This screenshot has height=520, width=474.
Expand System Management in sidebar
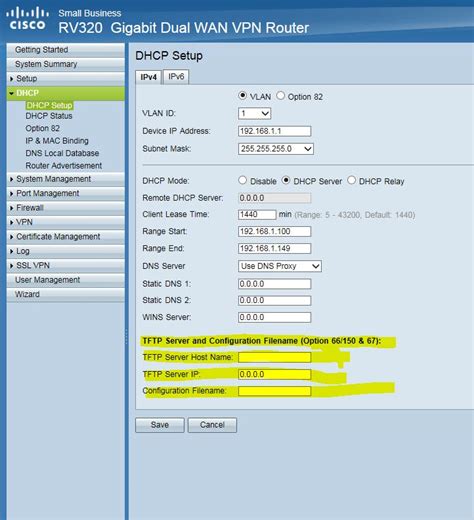pyautogui.click(x=66, y=179)
